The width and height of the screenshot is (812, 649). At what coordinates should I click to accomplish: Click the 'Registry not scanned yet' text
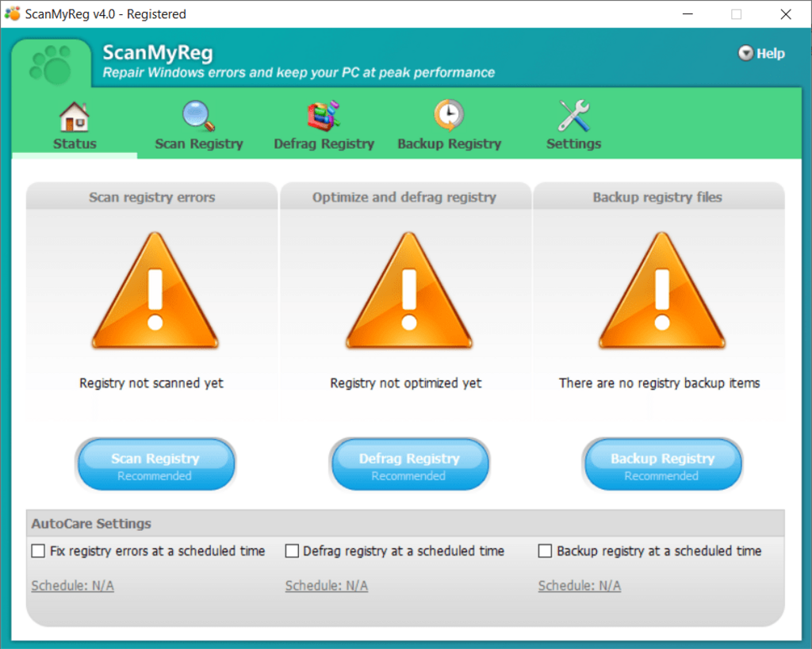[151, 383]
